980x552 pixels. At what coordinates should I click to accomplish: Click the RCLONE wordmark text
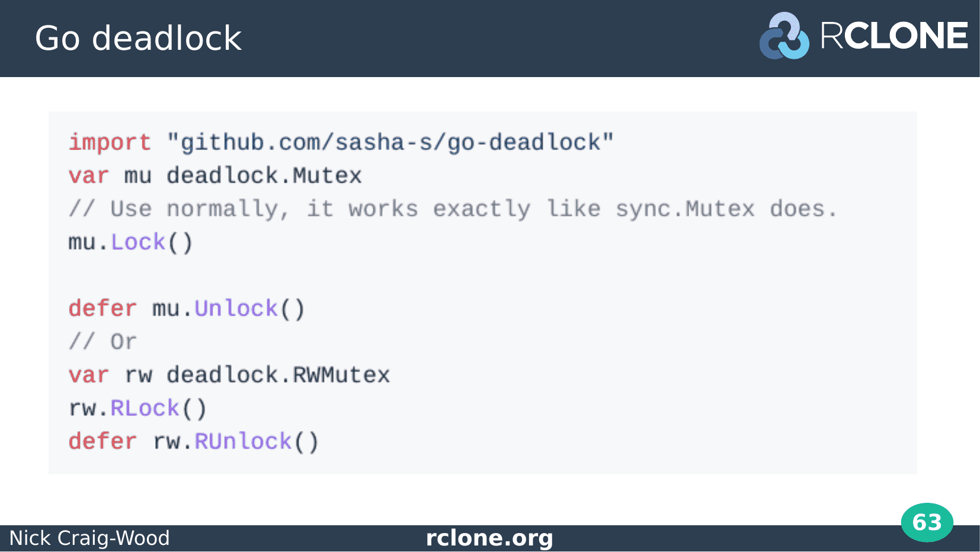[x=894, y=36]
